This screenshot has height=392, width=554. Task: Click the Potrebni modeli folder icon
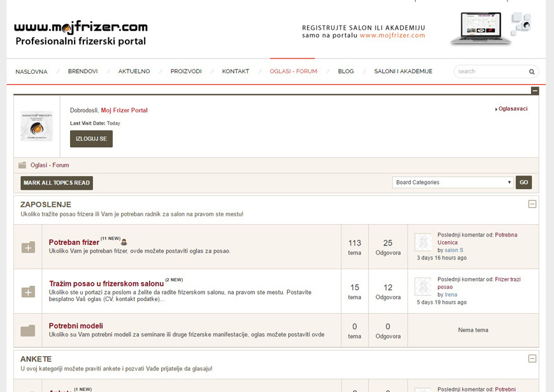pos(28,330)
